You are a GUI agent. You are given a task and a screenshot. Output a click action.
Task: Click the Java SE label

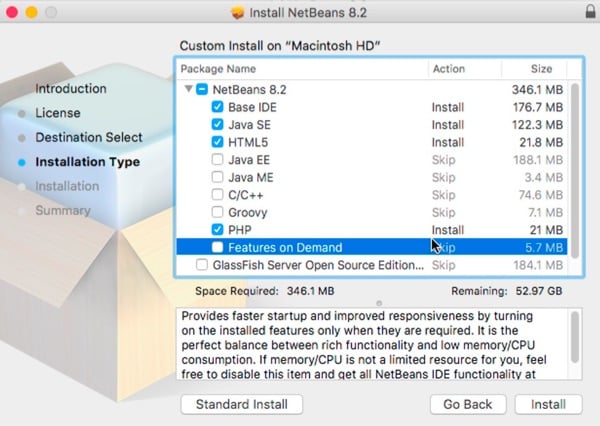tap(249, 125)
